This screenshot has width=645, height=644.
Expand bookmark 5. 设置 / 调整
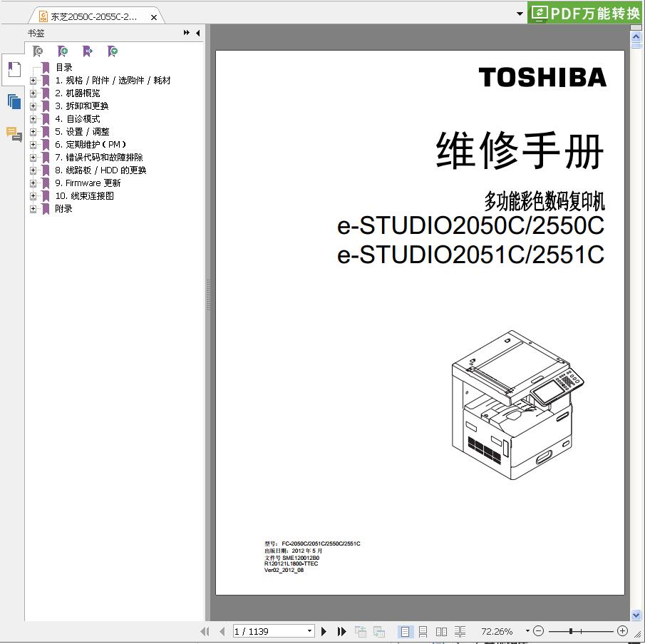click(x=33, y=132)
